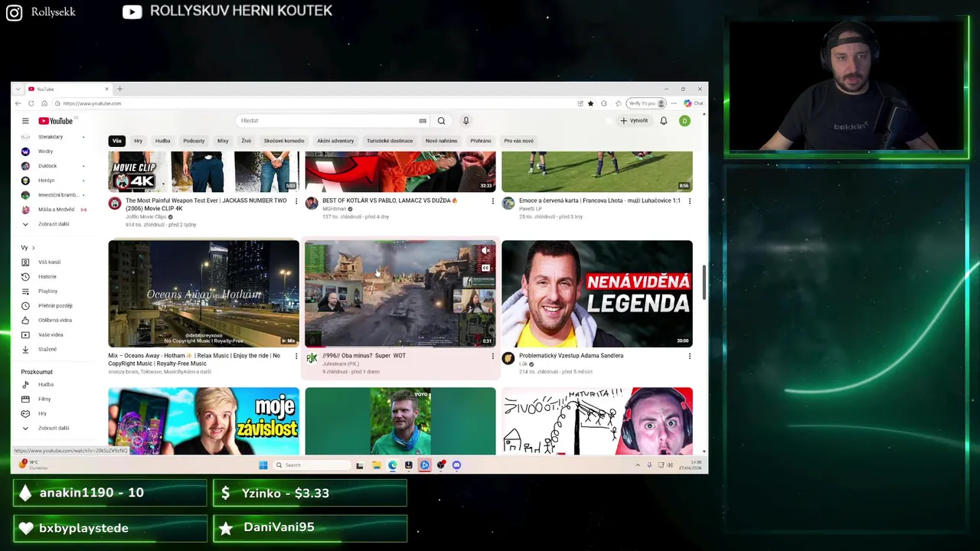Click the magnifier search button

441,121
